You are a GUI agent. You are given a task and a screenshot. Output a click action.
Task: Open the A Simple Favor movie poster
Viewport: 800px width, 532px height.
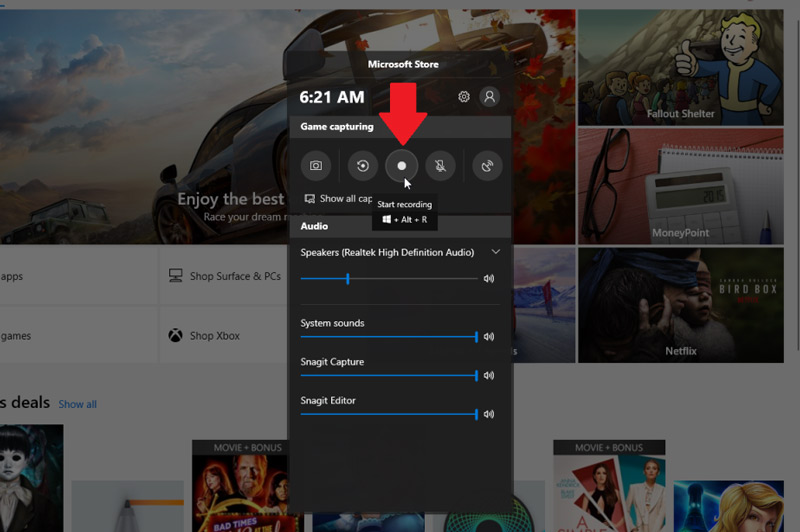click(x=609, y=486)
